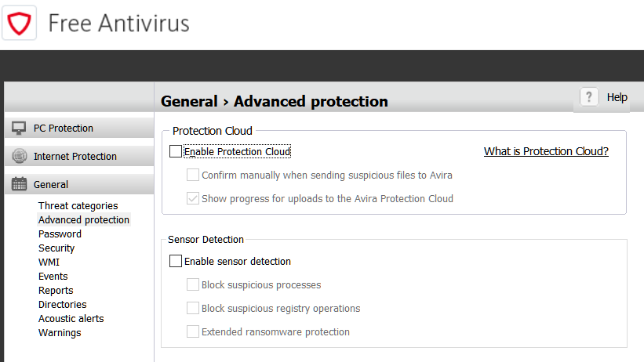Open the Threat categories settings page
This screenshot has height=362, width=644.
pos(78,205)
